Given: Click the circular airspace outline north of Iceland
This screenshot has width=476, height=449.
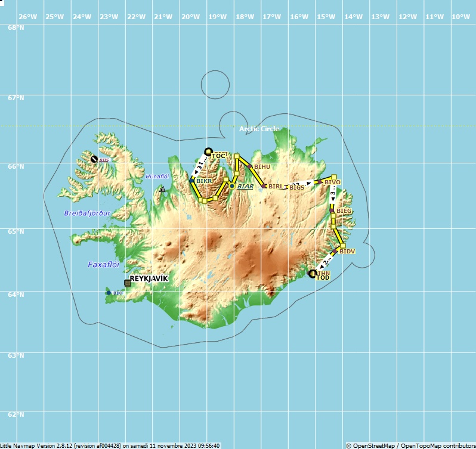Looking at the screenshot, I should coord(215,85).
